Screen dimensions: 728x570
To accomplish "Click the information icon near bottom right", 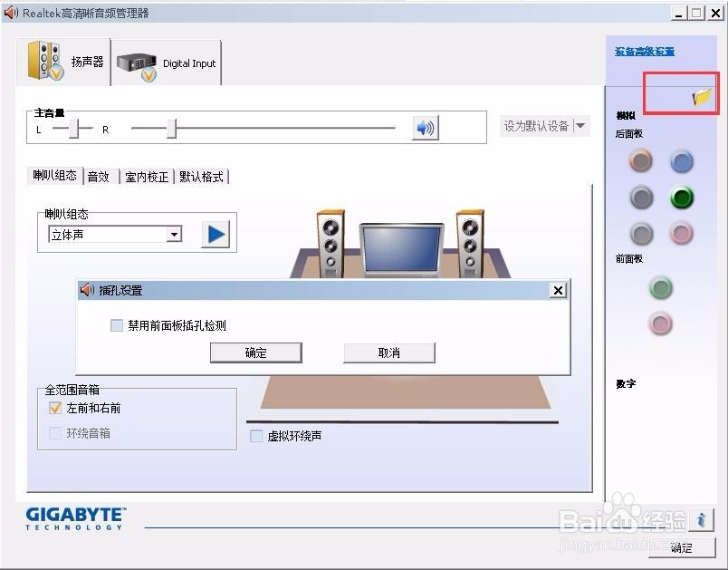I will 704,519.
